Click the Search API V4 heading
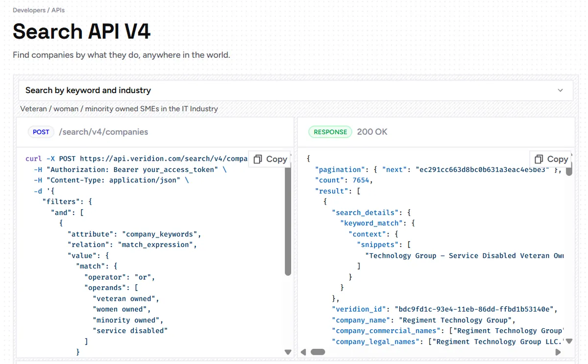 pyautogui.click(x=81, y=31)
